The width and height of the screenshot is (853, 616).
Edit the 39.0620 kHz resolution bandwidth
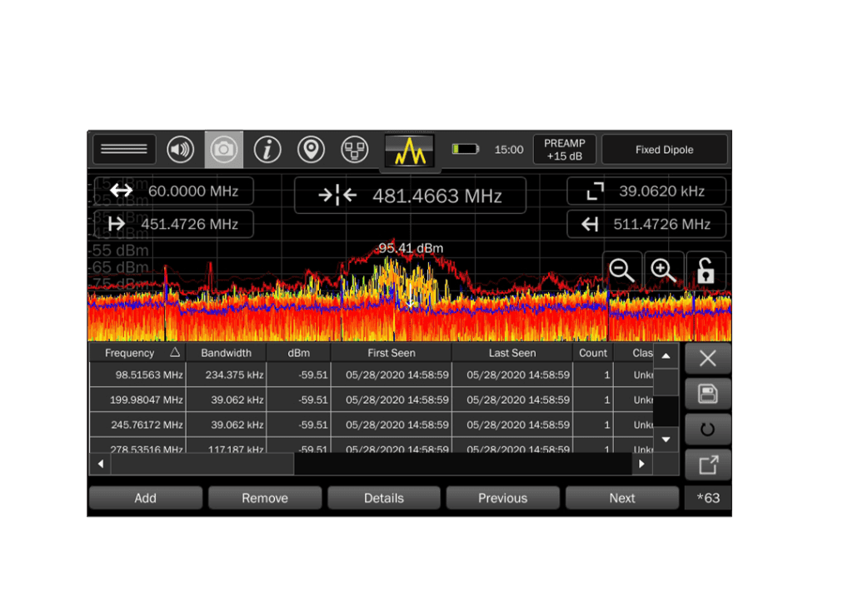coord(646,191)
